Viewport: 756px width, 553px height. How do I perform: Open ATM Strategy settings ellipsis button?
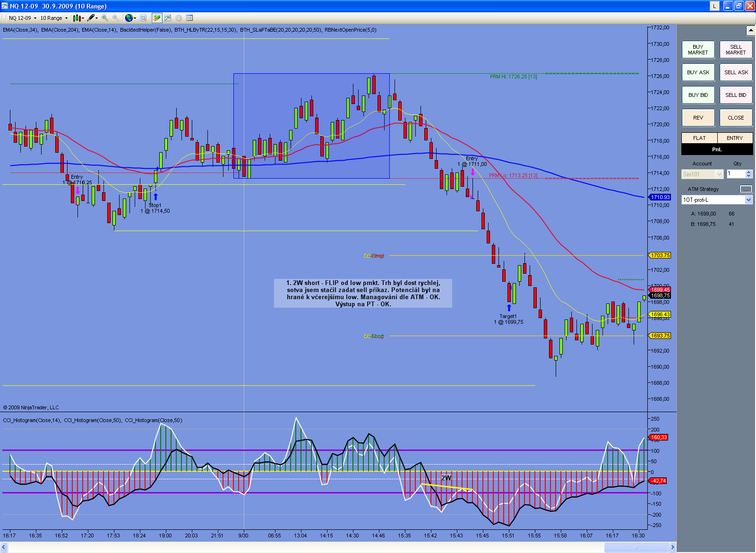pyautogui.click(x=746, y=189)
